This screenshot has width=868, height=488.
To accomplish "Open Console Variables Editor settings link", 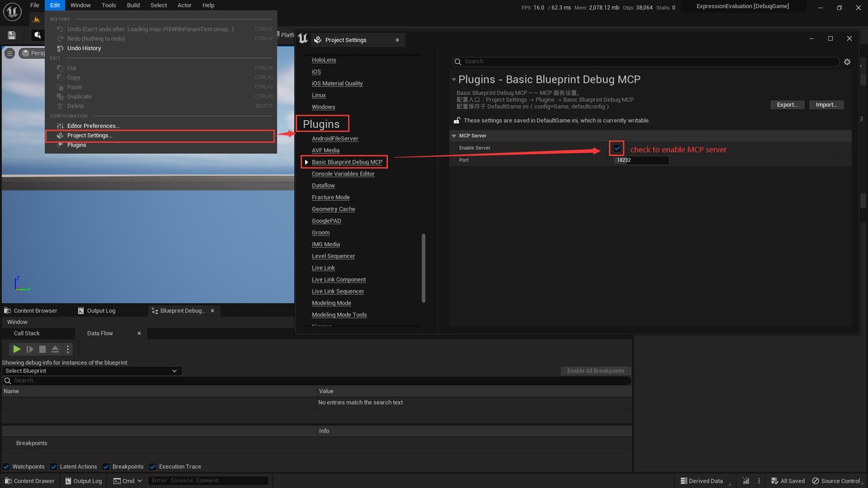I will [343, 174].
